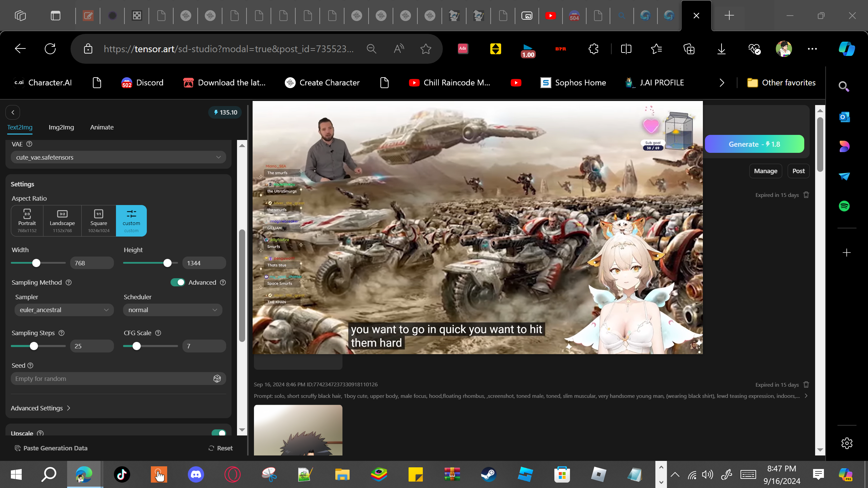
Task: Click the Seed input field
Action: (x=118, y=379)
